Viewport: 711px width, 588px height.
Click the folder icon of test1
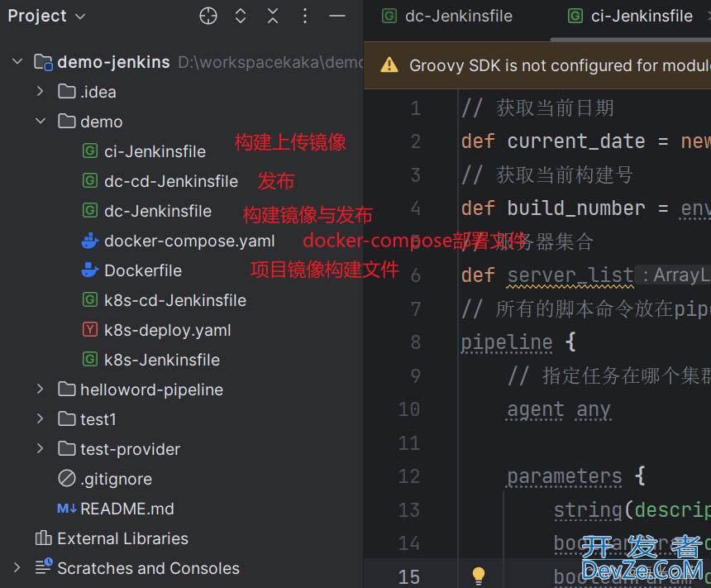67,418
